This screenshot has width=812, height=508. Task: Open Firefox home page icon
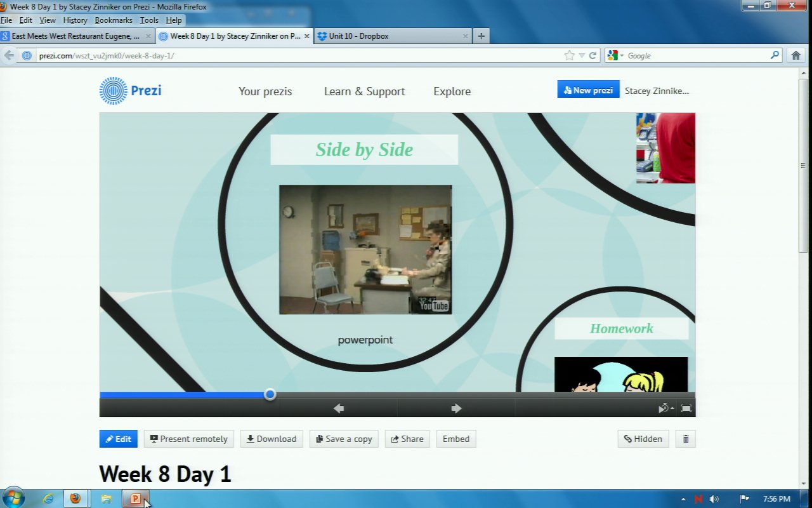796,55
